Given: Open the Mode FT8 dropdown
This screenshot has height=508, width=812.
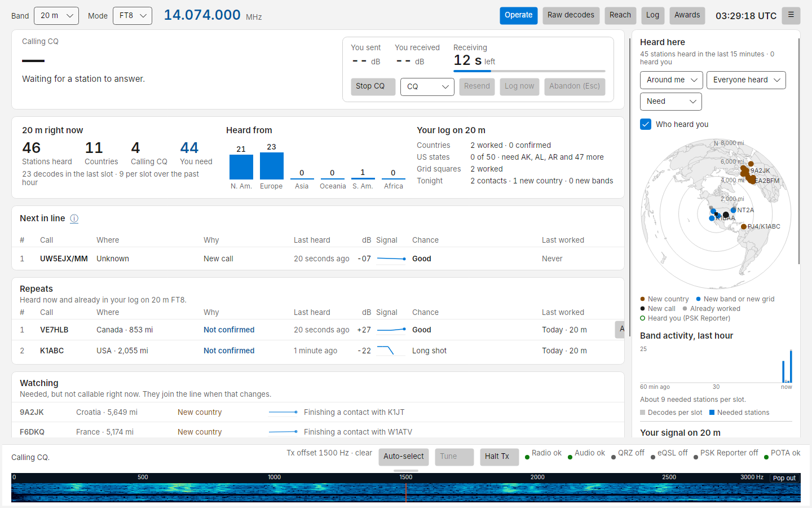Looking at the screenshot, I should tap(133, 16).
